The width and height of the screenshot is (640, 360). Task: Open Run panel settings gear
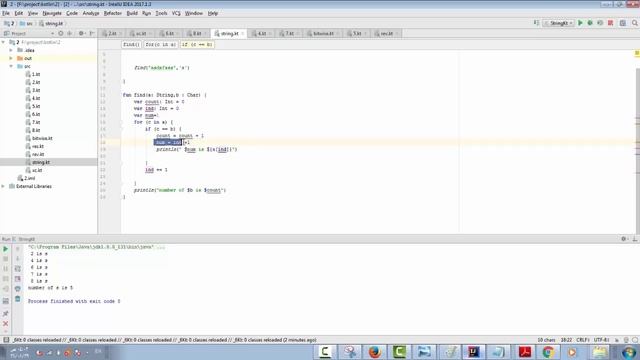coord(624,239)
